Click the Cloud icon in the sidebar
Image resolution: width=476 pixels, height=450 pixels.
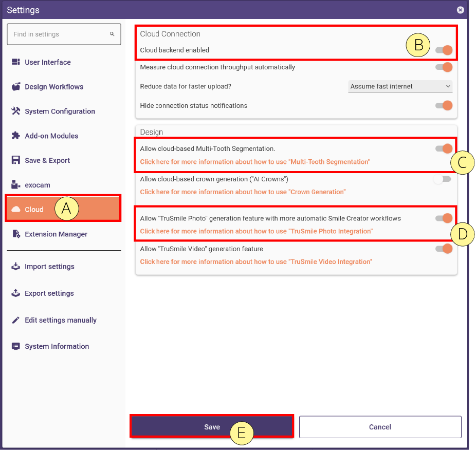tap(16, 210)
